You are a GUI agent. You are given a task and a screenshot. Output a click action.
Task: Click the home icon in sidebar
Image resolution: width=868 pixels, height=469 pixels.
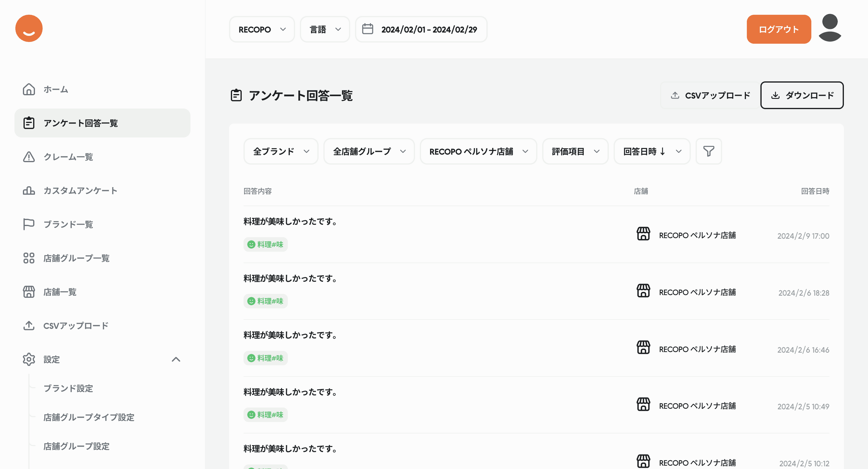pyautogui.click(x=29, y=89)
